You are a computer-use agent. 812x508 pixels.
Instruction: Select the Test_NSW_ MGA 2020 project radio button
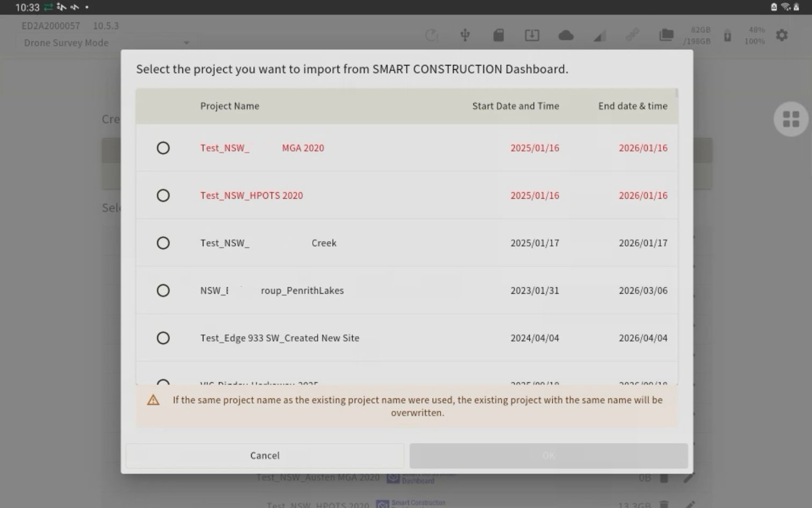click(163, 148)
